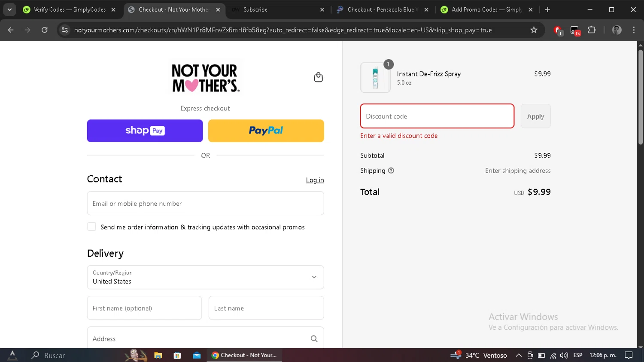The image size is (644, 362).
Task: Click the Address input field
Action: pos(205,338)
